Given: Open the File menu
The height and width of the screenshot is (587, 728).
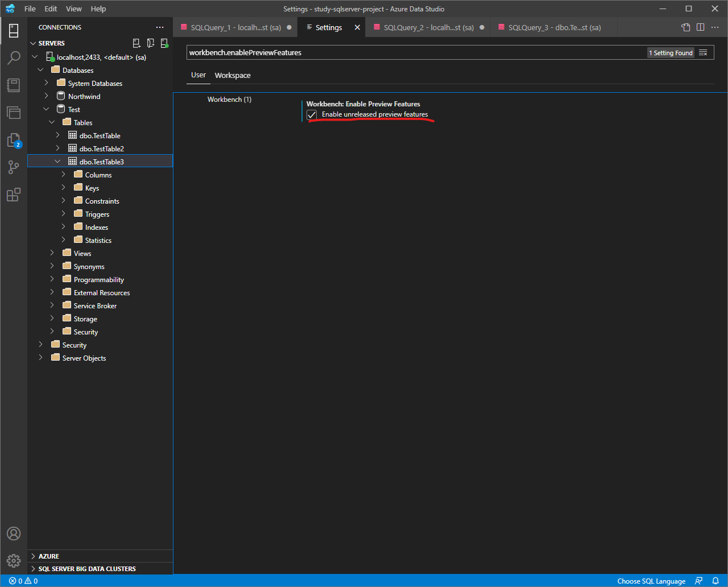Looking at the screenshot, I should click(x=30, y=9).
